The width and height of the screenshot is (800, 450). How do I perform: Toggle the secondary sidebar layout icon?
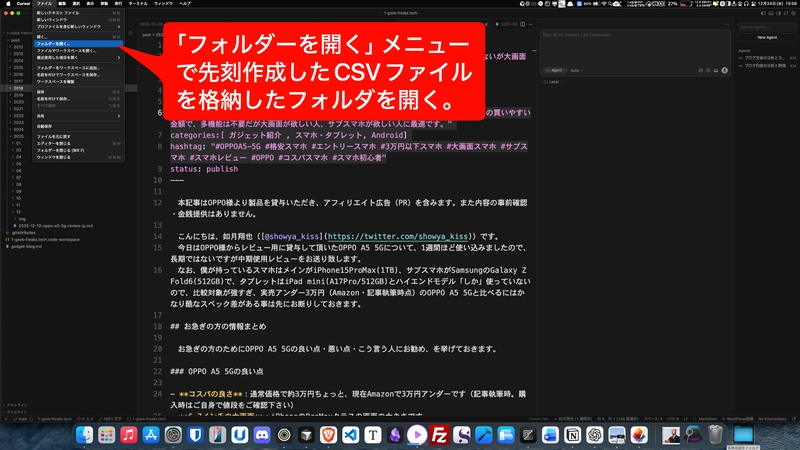click(x=779, y=13)
